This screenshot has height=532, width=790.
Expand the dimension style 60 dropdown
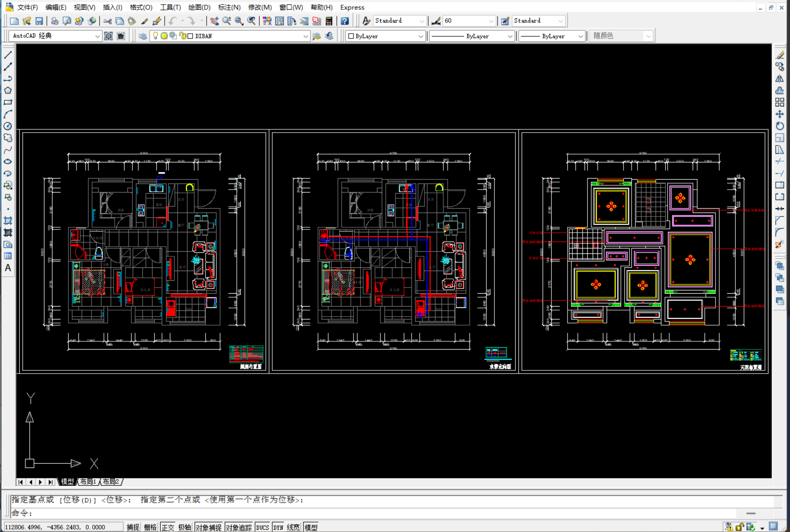coord(491,21)
